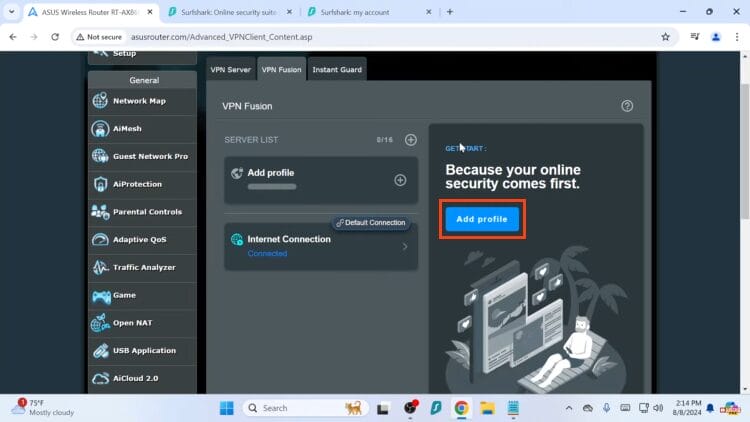The height and width of the screenshot is (422, 750).
Task: Open a new browser tab
Action: 450,12
